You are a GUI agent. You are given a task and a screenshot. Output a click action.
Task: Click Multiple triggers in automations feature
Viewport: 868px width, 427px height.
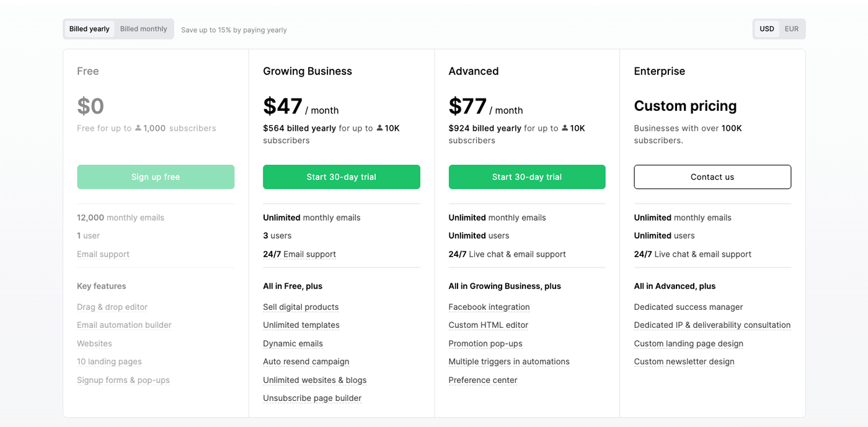pos(509,361)
